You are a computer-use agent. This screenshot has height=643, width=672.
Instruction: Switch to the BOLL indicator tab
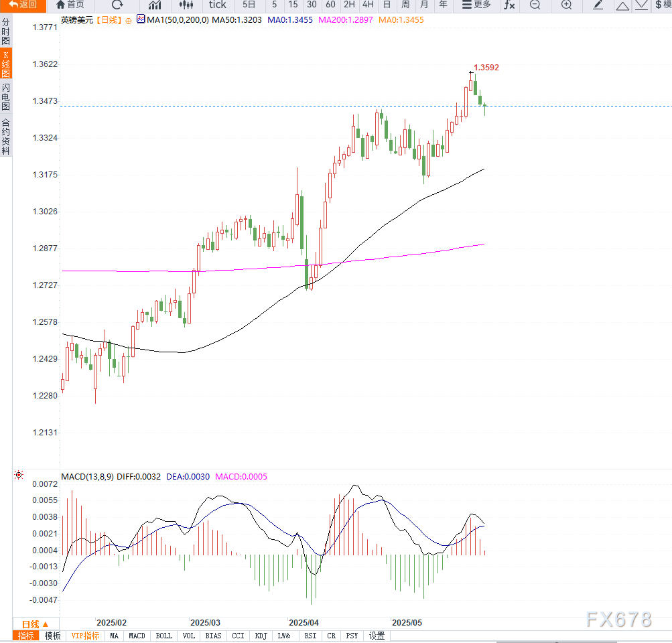[x=163, y=636]
